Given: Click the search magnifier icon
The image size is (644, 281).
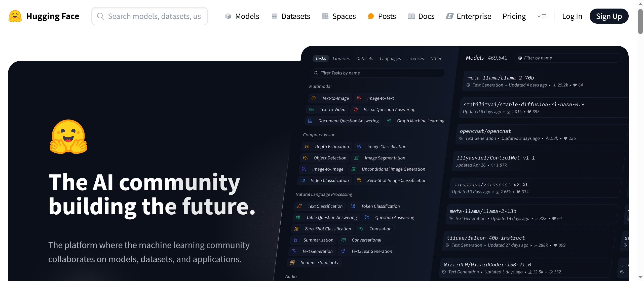Looking at the screenshot, I should (100, 16).
